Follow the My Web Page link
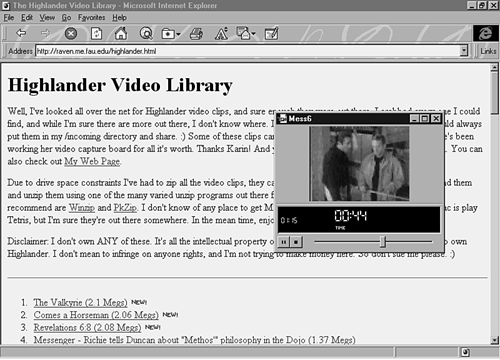Screen dimensions: 500x360 92,161
